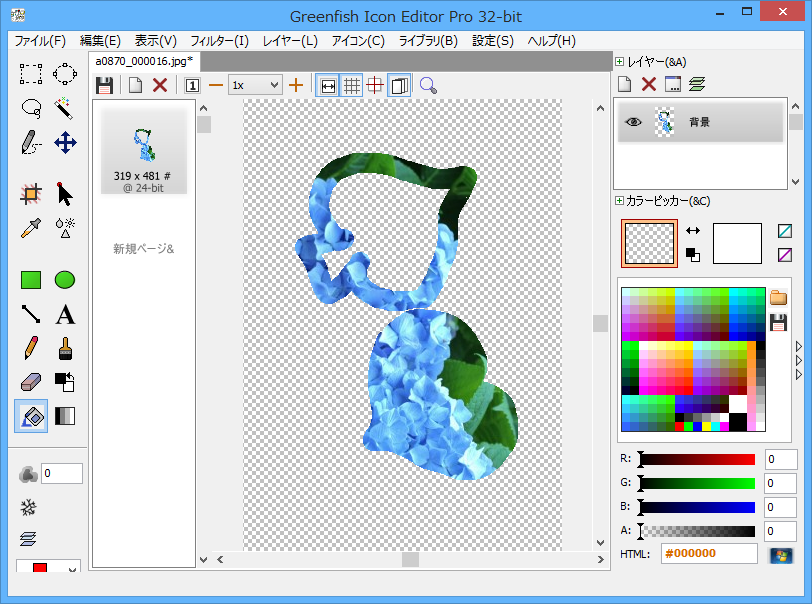Click the Save disk icon in document toolbar

tap(104, 86)
